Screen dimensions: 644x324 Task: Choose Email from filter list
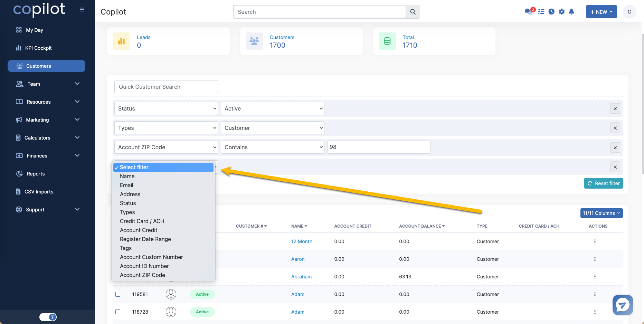(x=163, y=185)
